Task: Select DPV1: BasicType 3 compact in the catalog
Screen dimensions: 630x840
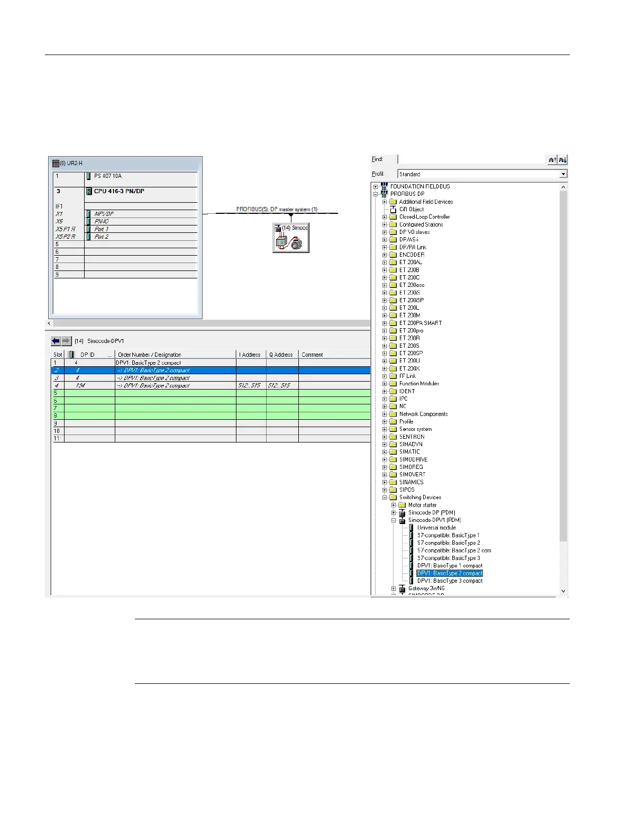Action: click(x=450, y=581)
